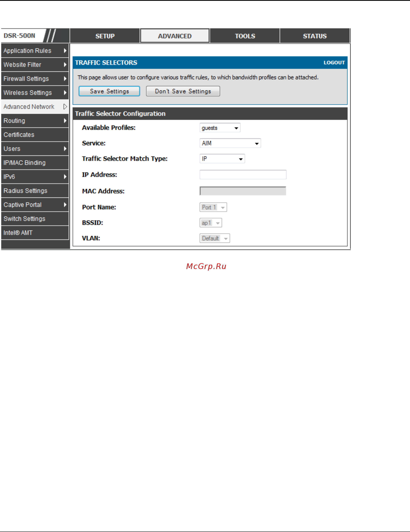Open Switch Settings menu item
Viewport: 410px width, 532px height.
point(35,219)
